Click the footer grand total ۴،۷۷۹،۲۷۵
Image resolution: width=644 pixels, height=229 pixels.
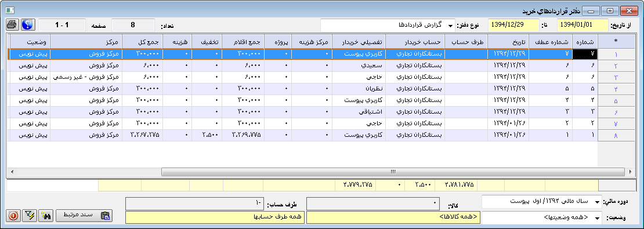pos(354,185)
